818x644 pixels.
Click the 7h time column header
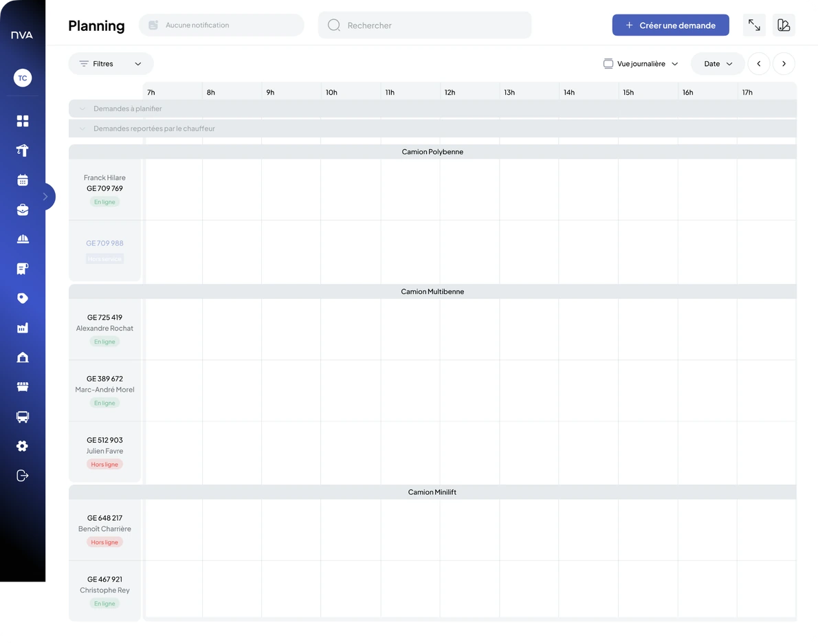(x=173, y=92)
